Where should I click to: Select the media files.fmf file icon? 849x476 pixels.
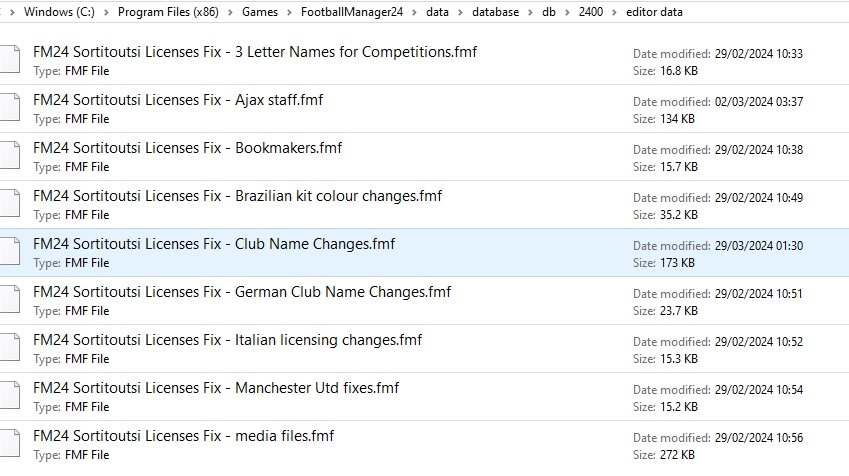click(10, 444)
